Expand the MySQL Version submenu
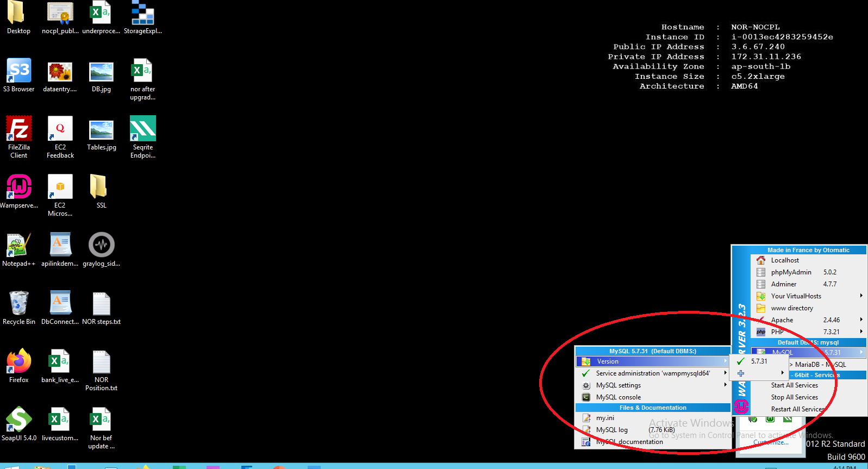 point(653,361)
